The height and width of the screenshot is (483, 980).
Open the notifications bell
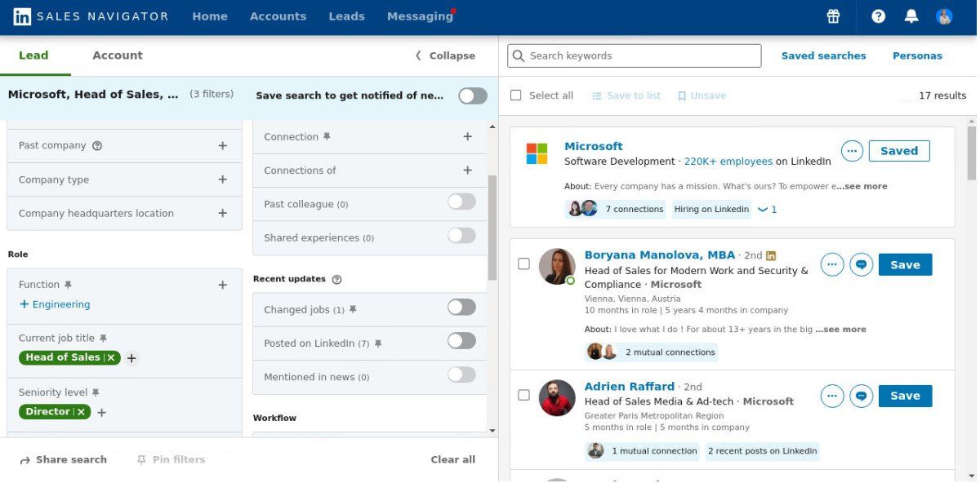pyautogui.click(x=912, y=16)
